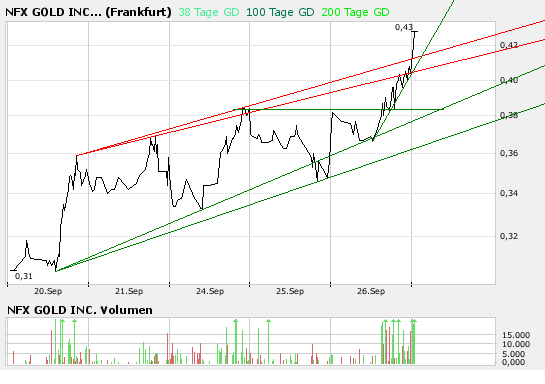Click the 0,43 peak price label

tap(404, 27)
